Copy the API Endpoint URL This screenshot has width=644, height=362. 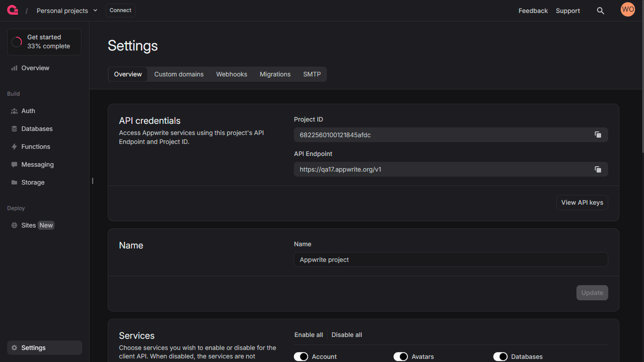[x=598, y=169]
